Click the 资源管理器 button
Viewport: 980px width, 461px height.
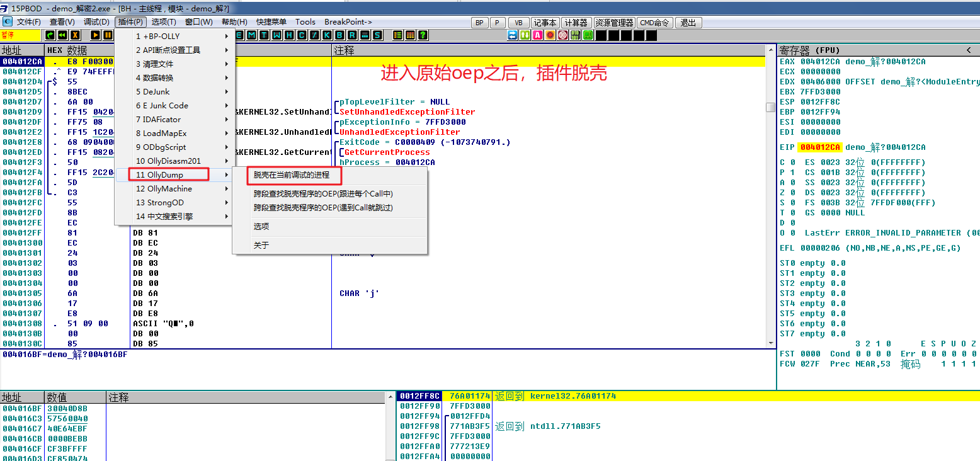[614, 23]
